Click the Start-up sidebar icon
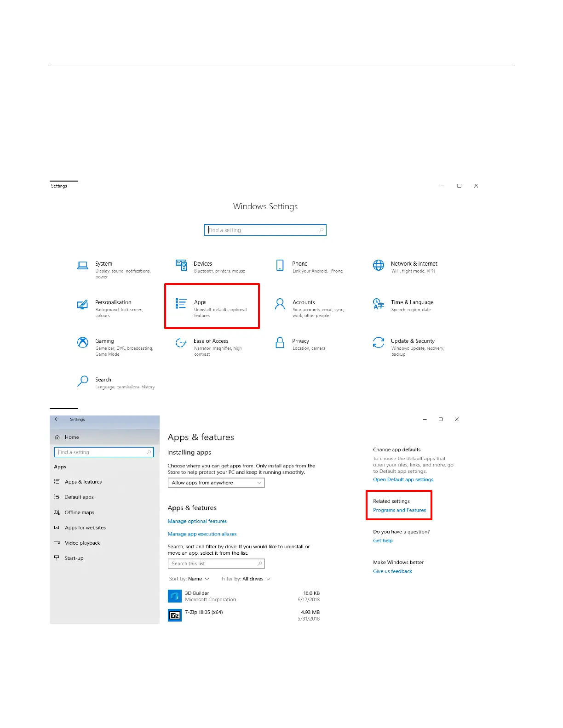The image size is (563, 728). point(57,558)
